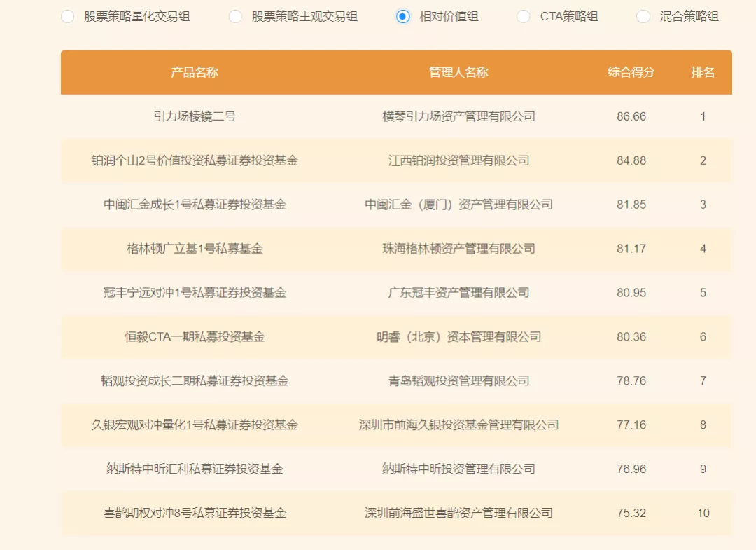Select the 股票策略主观交易组 radio button

coord(235,16)
